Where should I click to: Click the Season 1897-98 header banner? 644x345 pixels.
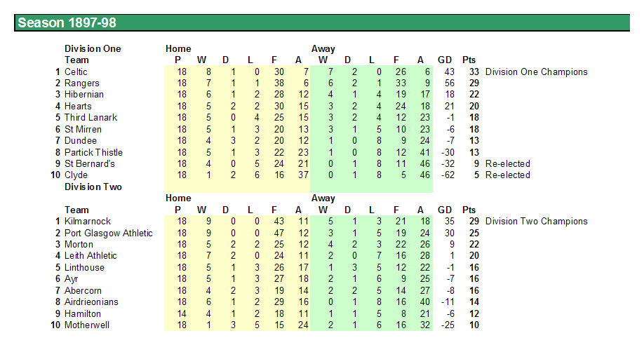(x=322, y=22)
